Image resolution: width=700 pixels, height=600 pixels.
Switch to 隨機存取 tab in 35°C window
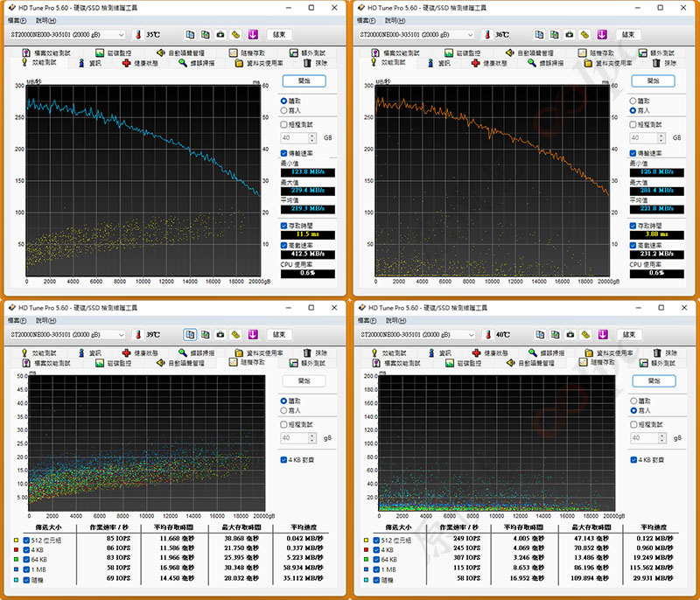(248, 52)
